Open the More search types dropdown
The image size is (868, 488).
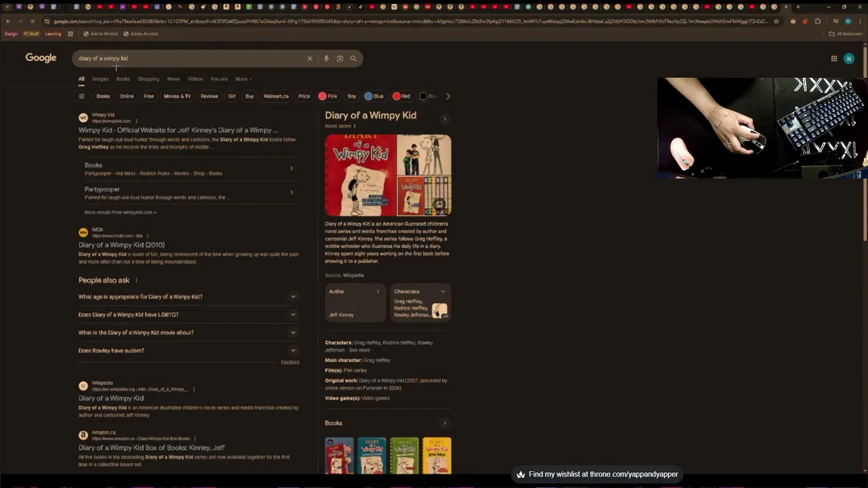(243, 79)
